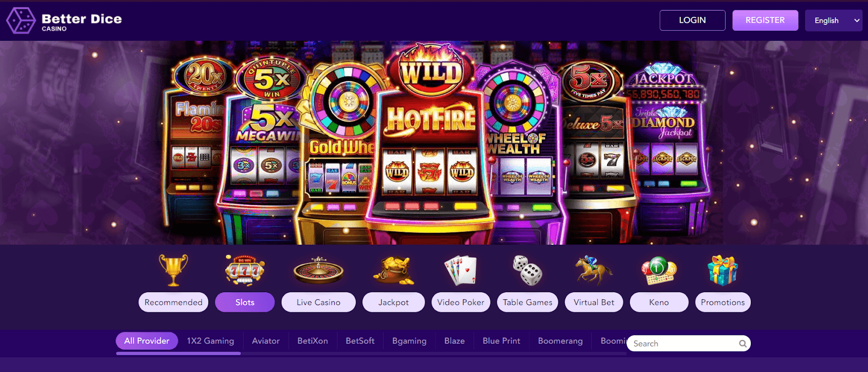Image resolution: width=868 pixels, height=372 pixels.
Task: Select the All Provider filter tab
Action: click(x=147, y=341)
